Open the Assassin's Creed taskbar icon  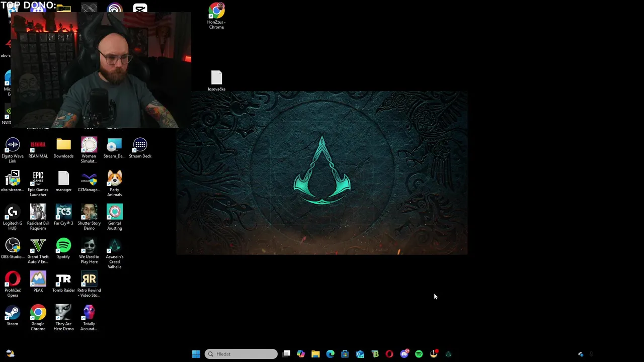tap(448, 354)
